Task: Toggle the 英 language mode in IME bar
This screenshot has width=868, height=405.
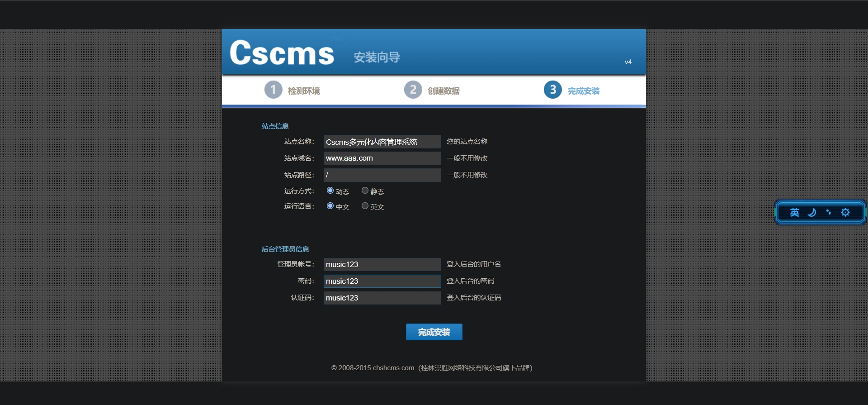Action: pyautogui.click(x=794, y=212)
